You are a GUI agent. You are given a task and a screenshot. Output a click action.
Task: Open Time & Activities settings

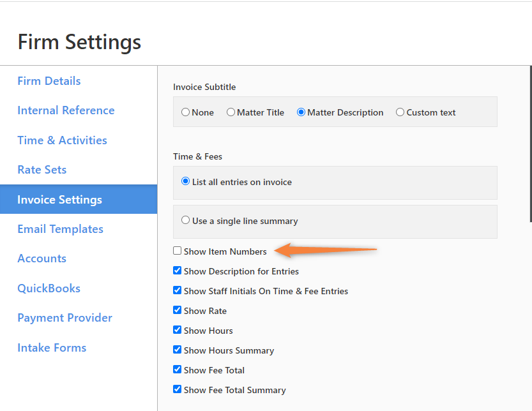point(62,140)
